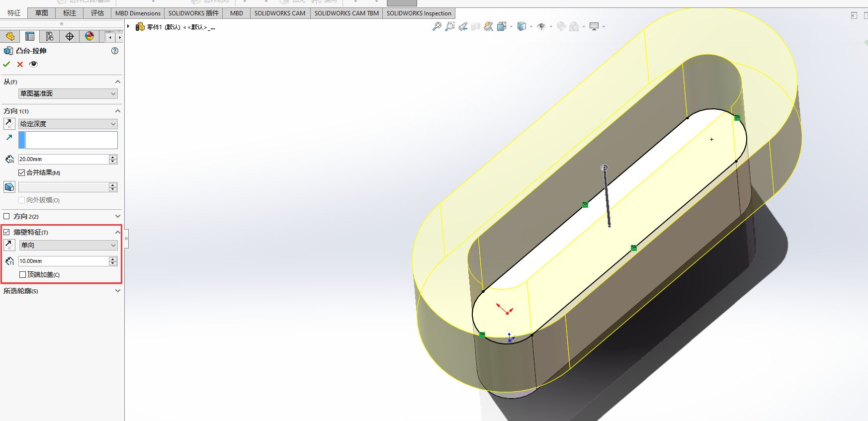868x421 pixels.
Task: Open the SOLIDWORKS Inspection tab
Action: click(419, 13)
